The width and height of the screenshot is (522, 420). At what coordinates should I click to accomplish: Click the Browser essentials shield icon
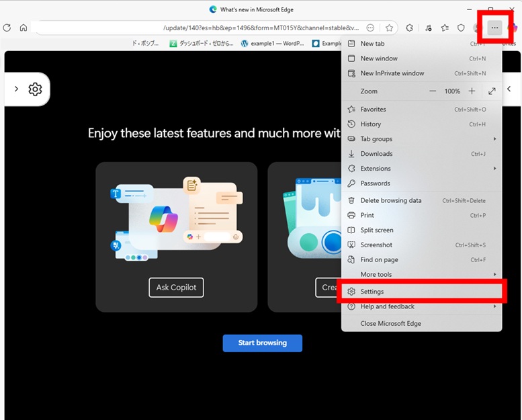[461, 28]
